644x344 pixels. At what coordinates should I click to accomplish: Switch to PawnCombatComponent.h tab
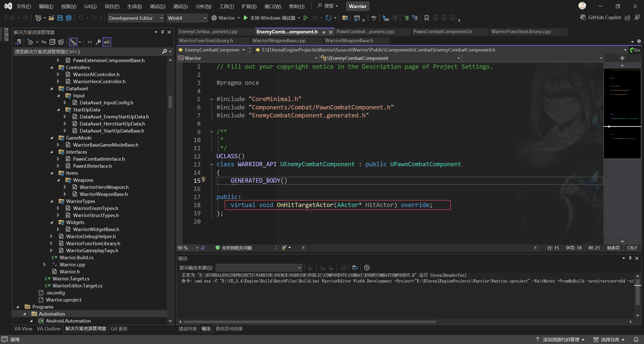coord(442,32)
